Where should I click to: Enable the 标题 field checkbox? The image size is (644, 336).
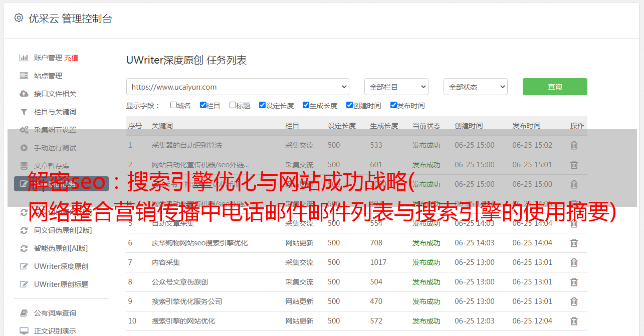click(233, 105)
